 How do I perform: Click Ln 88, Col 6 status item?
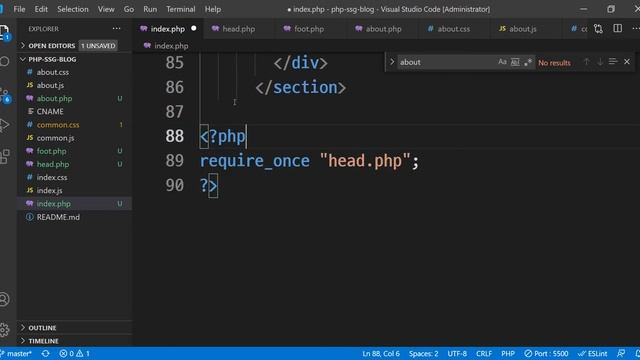tap(381, 353)
